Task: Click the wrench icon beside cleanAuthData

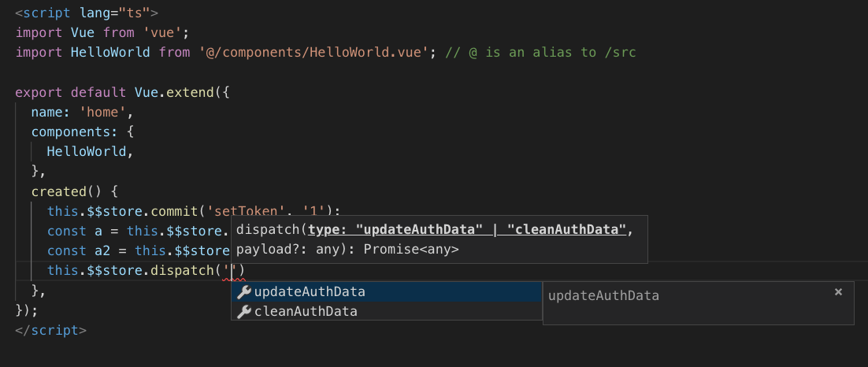Action: tap(243, 312)
